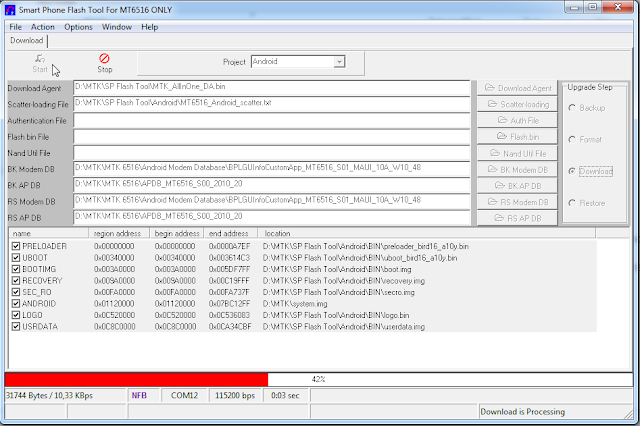Viewport: 640px width, 426px height.
Task: Uncheck the PRELOADER checkbox
Action: tap(16, 246)
